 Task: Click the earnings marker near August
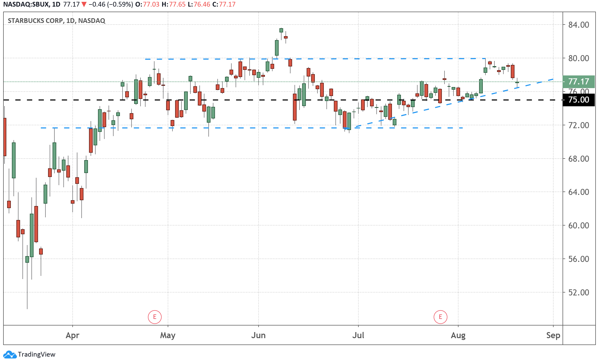pos(440,317)
